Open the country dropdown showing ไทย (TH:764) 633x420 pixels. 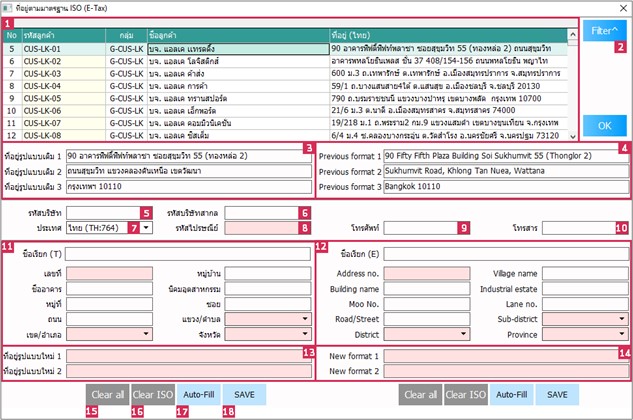coord(147,228)
